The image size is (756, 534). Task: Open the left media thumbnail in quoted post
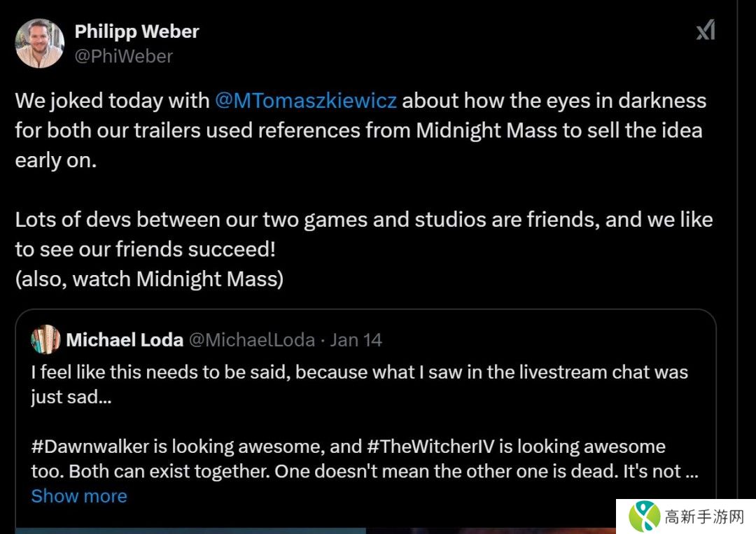tap(190, 531)
